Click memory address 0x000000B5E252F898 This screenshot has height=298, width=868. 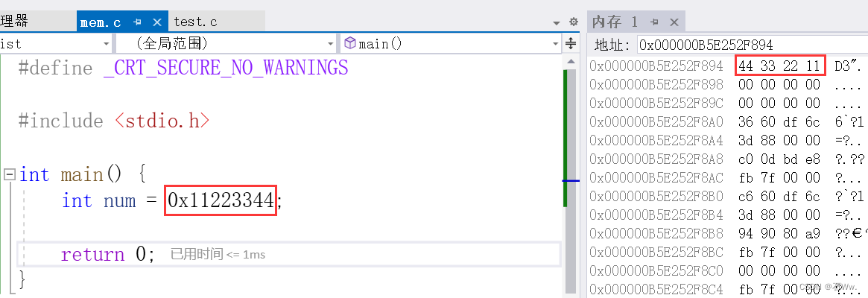(x=656, y=85)
